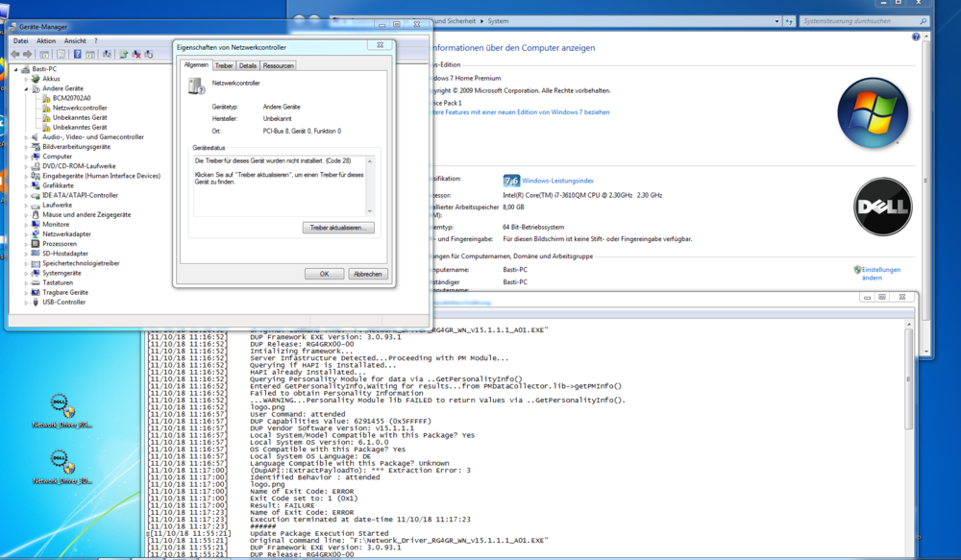
Task: Click the uninstall device red X toolbar icon
Action: click(x=137, y=54)
